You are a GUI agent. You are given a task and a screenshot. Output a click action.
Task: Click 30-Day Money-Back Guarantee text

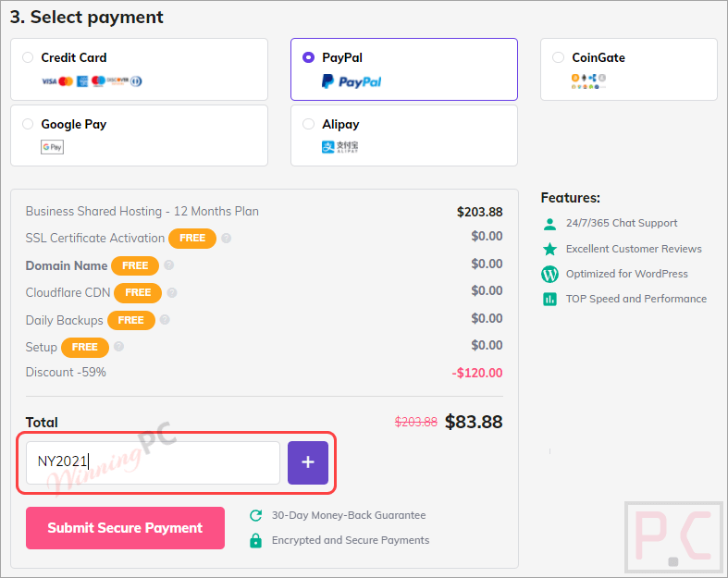(x=349, y=515)
